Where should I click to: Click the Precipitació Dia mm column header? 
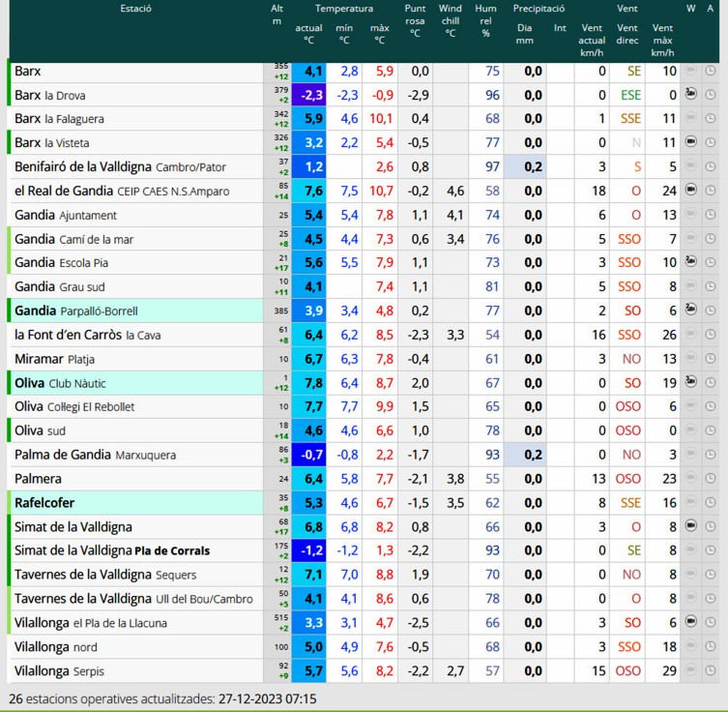(525, 34)
